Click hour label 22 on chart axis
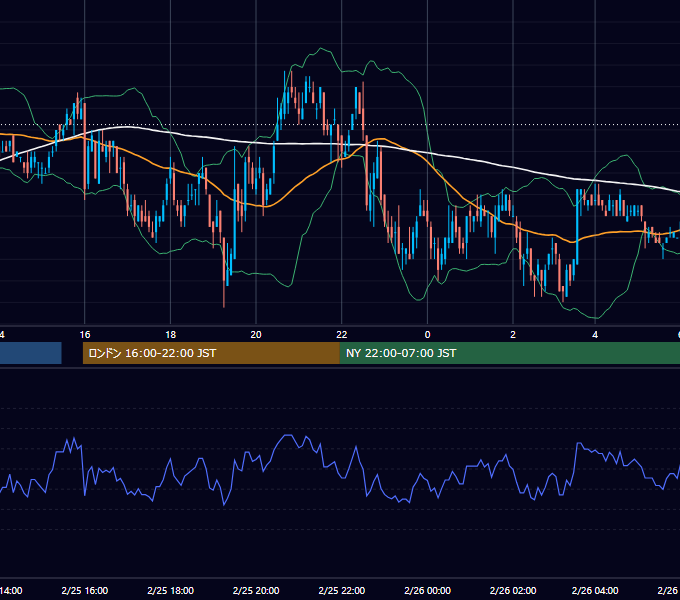Viewport: 680px width, 600px height. click(342, 335)
